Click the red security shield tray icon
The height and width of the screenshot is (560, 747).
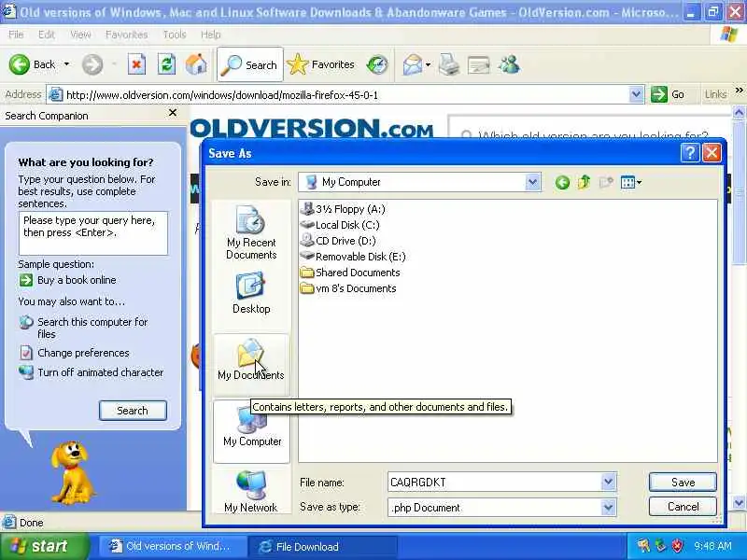[677, 546]
